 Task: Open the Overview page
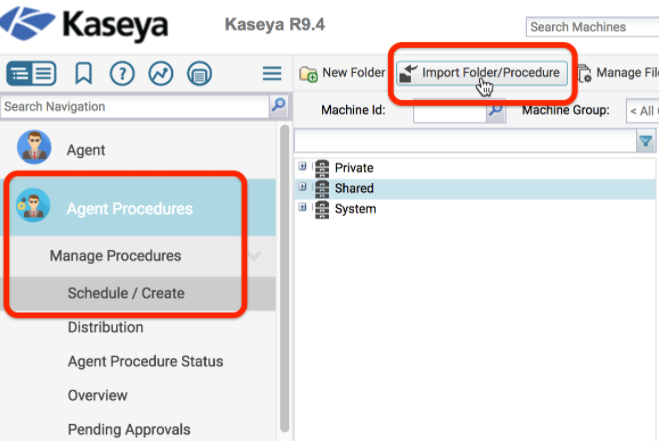tap(98, 396)
